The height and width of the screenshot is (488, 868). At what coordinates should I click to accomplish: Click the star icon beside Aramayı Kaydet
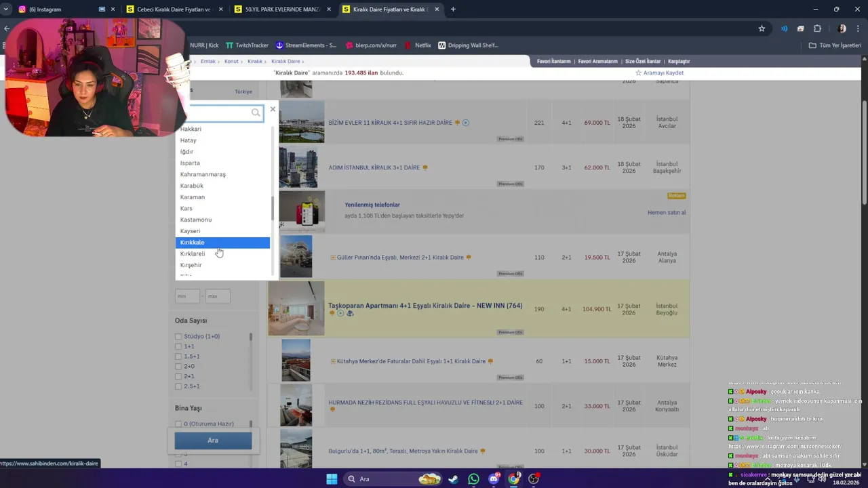pos(638,73)
